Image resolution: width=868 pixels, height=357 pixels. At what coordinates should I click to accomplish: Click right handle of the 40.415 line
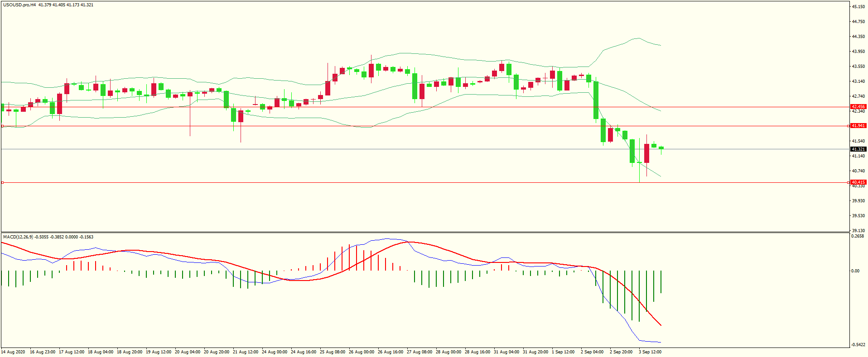848,182
